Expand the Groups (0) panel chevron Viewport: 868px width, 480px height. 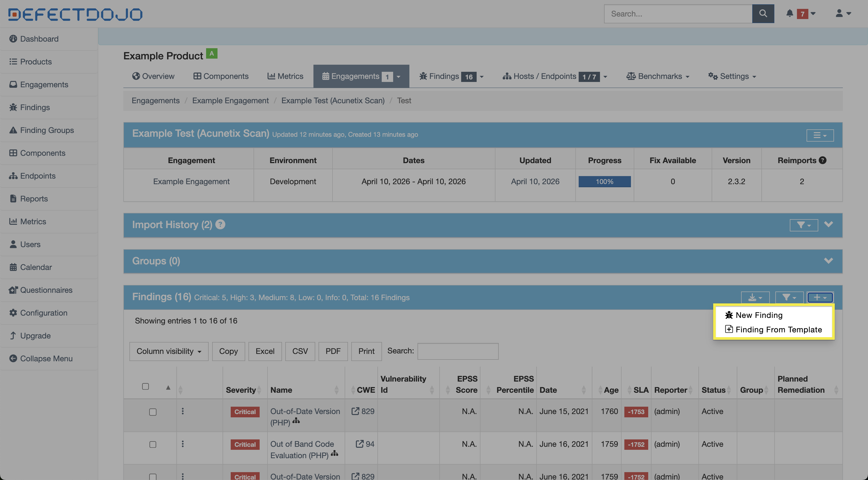coord(828,261)
